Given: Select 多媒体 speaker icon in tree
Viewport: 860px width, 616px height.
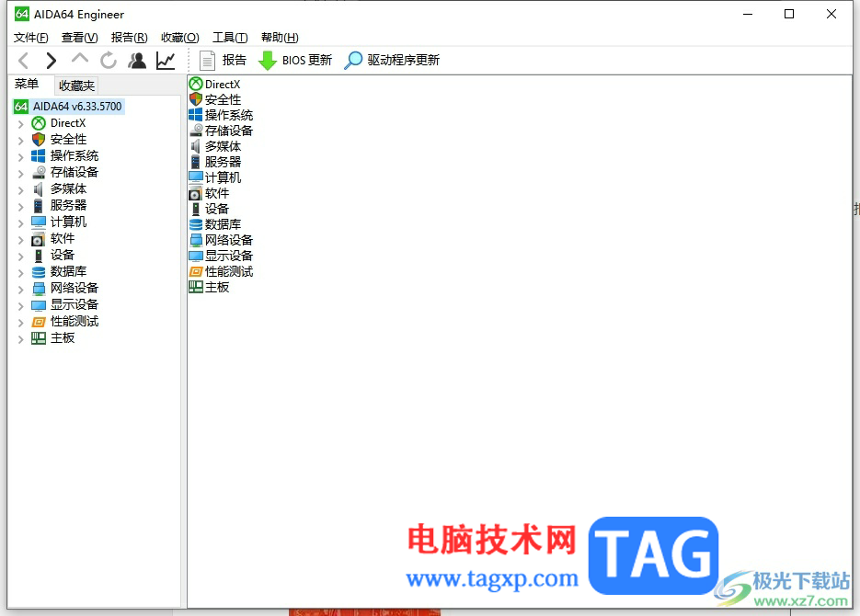Looking at the screenshot, I should (x=38, y=189).
